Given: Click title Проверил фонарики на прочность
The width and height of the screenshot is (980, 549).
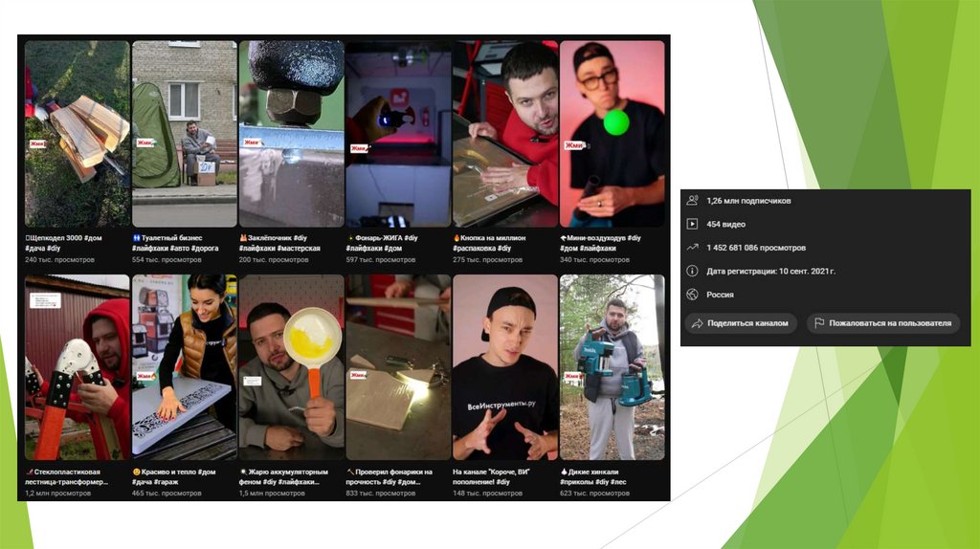Looking at the screenshot, I should click(390, 476).
